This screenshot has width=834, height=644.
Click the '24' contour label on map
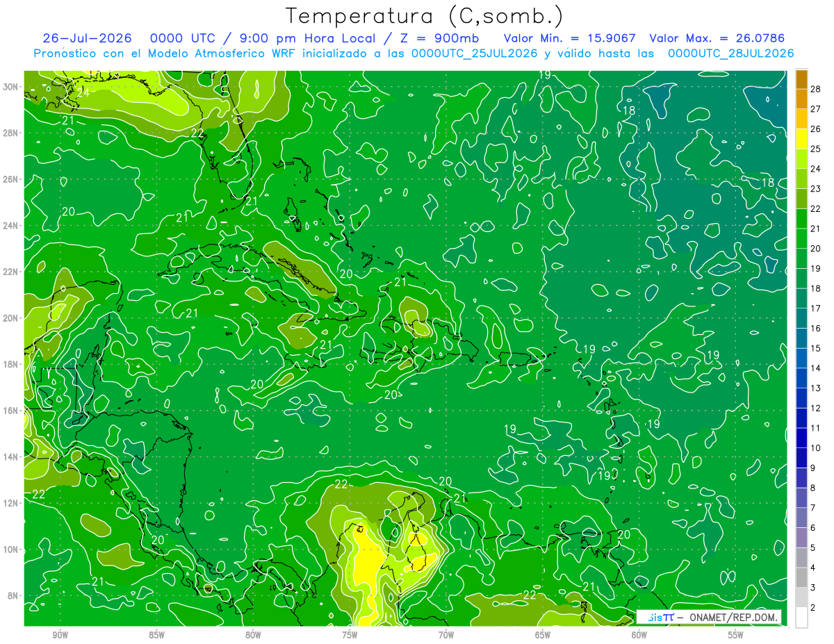(83, 92)
